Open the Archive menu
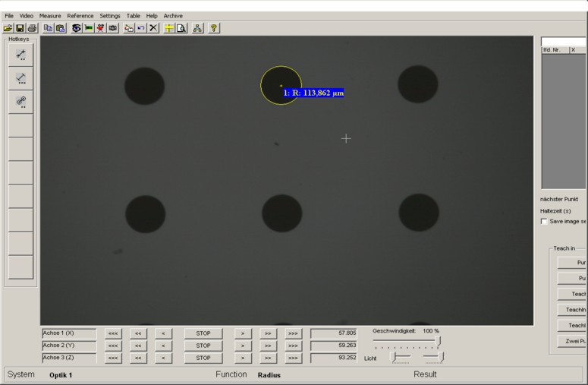Viewport: 588px width, 385px height. click(173, 16)
